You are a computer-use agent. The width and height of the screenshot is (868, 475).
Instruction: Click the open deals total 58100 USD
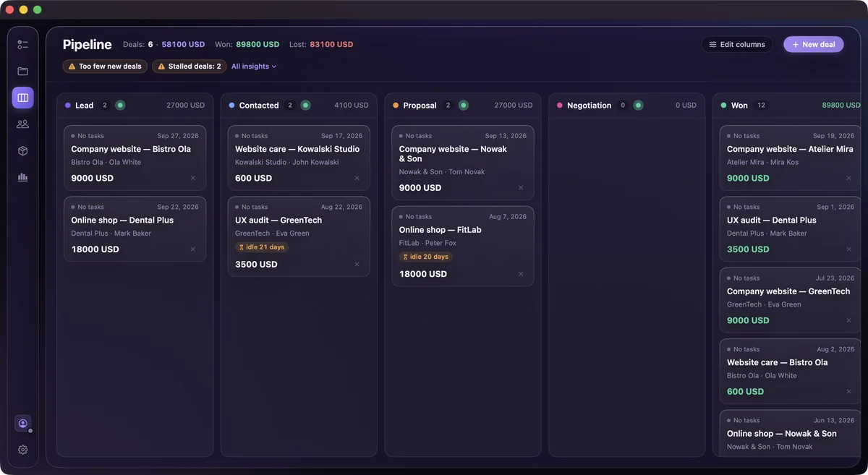[x=184, y=45]
